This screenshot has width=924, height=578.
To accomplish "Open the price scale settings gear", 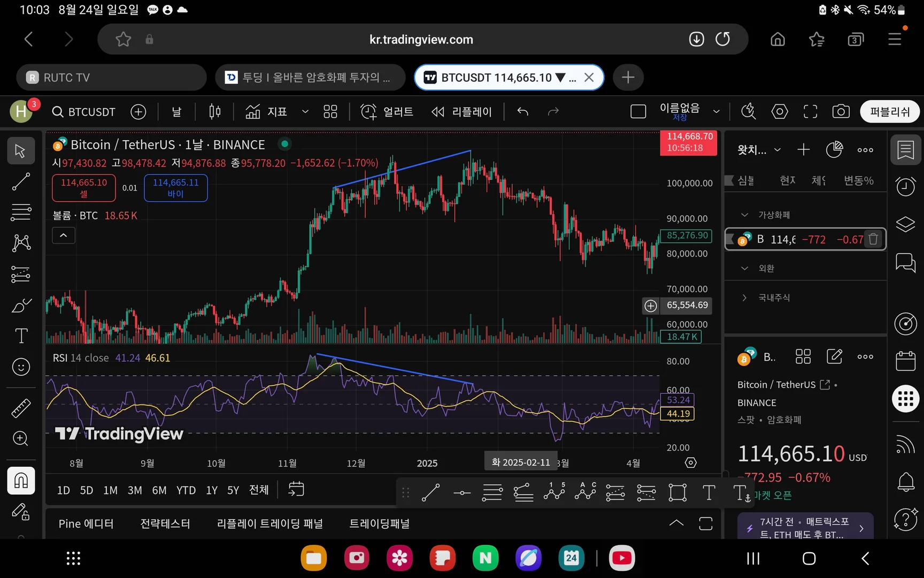I will [x=691, y=463].
